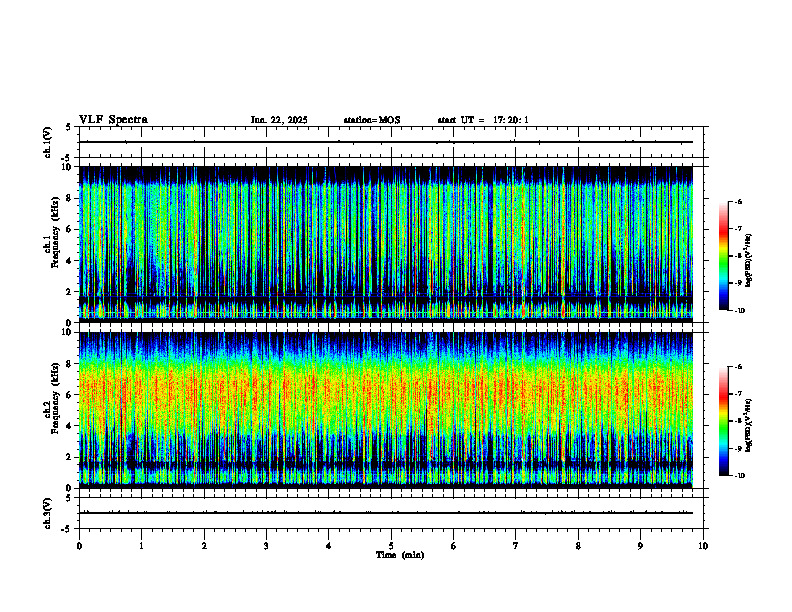Click the ch.1 frequency tick label "8"
This screenshot has height=612, width=792.
(x=68, y=198)
